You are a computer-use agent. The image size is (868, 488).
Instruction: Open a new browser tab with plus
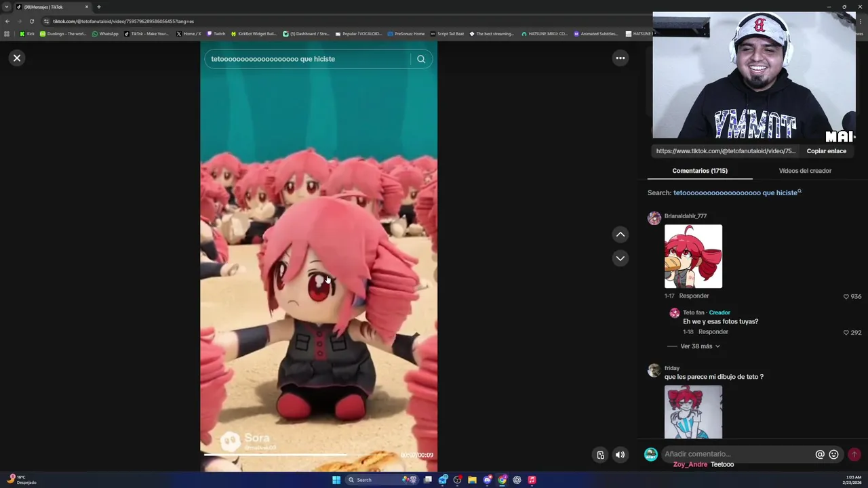coord(99,7)
